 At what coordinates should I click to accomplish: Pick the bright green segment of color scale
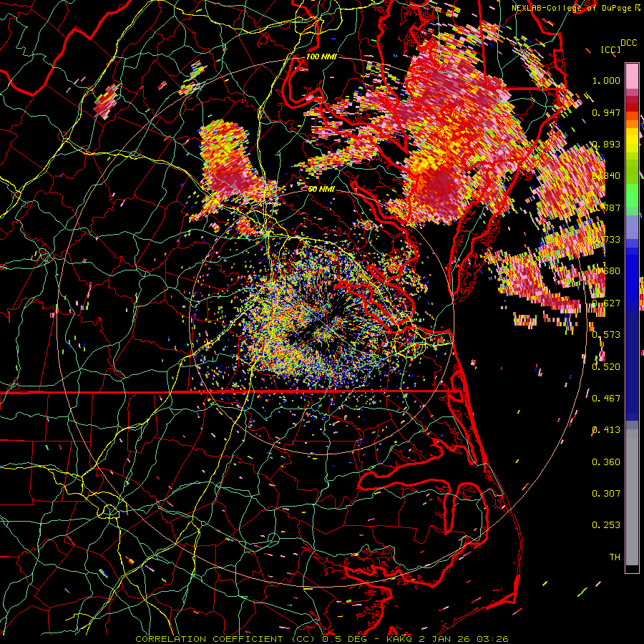tap(632, 195)
